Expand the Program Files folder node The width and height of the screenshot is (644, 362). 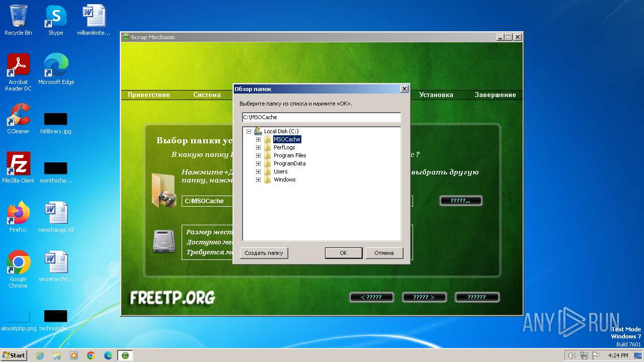point(258,155)
